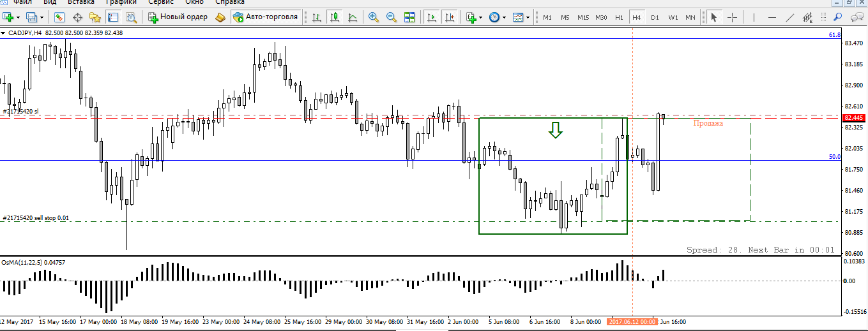Viewport: 868px width, 331px height.
Task: Click the Templates icon
Action: point(518,17)
